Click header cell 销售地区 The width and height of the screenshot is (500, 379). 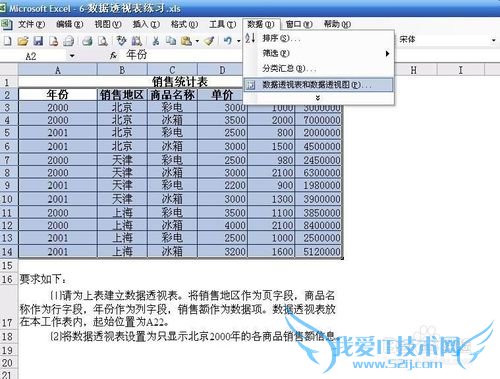pyautogui.click(x=122, y=95)
